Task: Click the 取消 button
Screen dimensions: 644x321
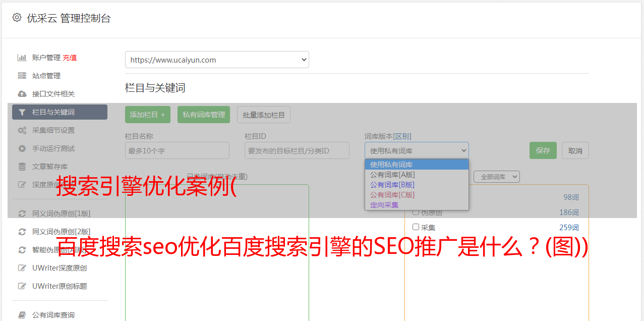Action: pos(575,150)
